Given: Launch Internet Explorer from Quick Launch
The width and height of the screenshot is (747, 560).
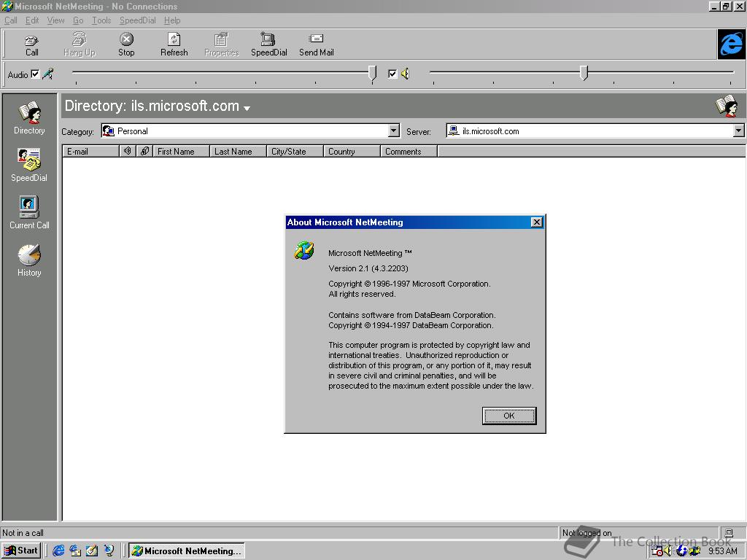Looking at the screenshot, I should pos(58,551).
